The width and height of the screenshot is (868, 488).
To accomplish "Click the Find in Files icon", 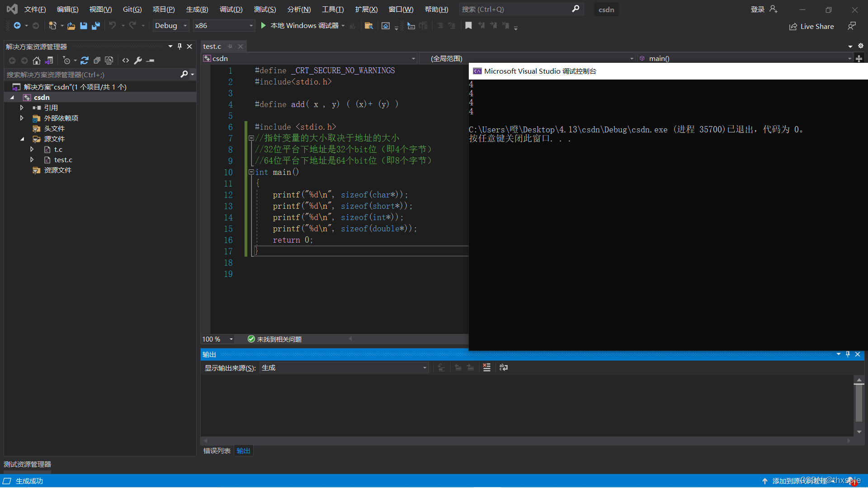I will coord(368,26).
